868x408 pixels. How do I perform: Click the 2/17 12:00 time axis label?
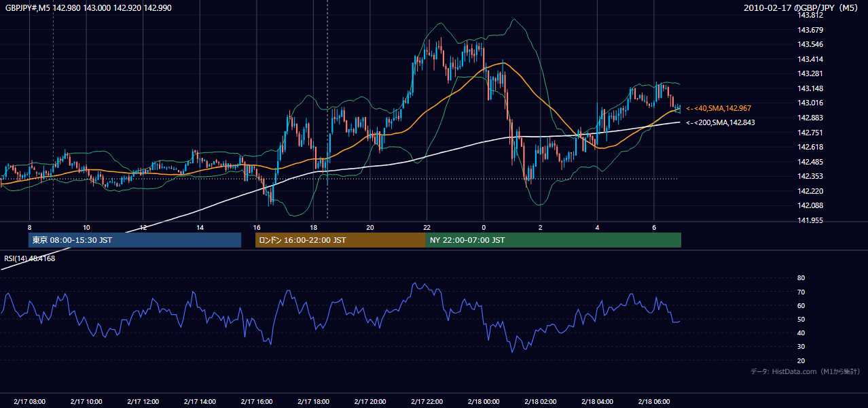click(x=143, y=402)
